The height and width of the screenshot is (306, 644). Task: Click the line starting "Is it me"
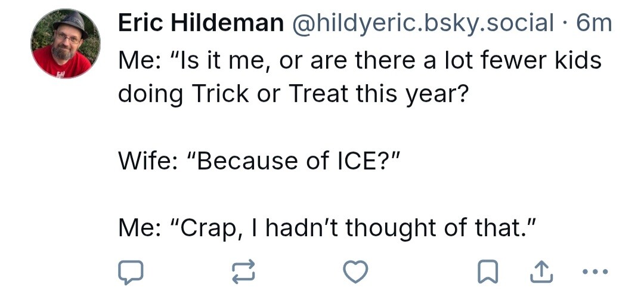tap(360, 60)
